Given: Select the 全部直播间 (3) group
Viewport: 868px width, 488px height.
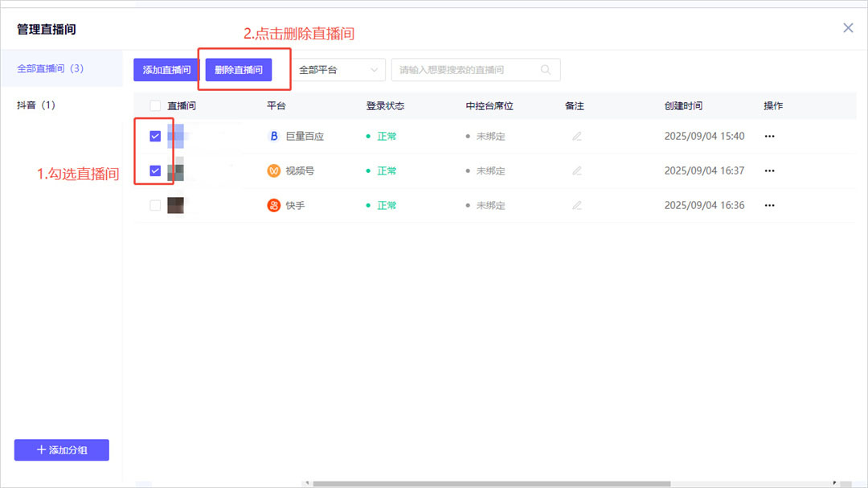Looking at the screenshot, I should (51, 69).
